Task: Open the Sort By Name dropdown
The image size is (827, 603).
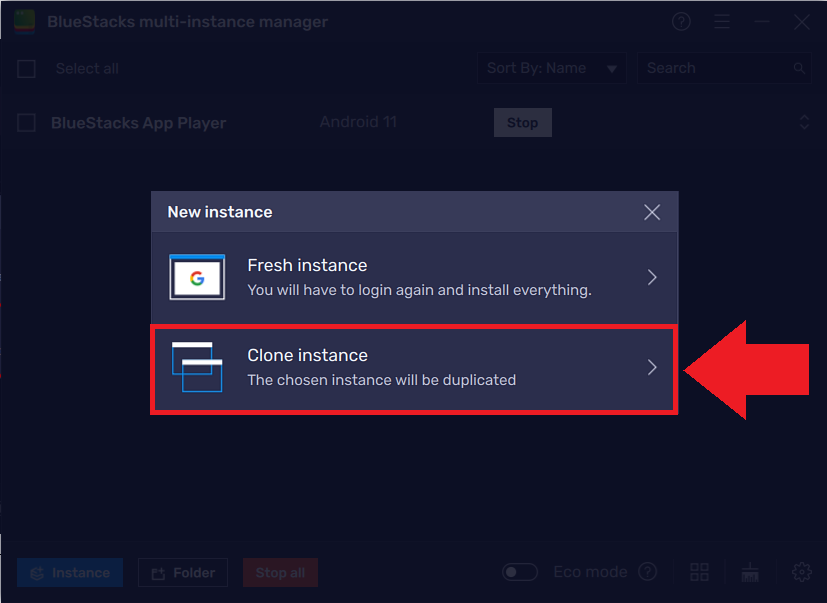Action: (551, 68)
